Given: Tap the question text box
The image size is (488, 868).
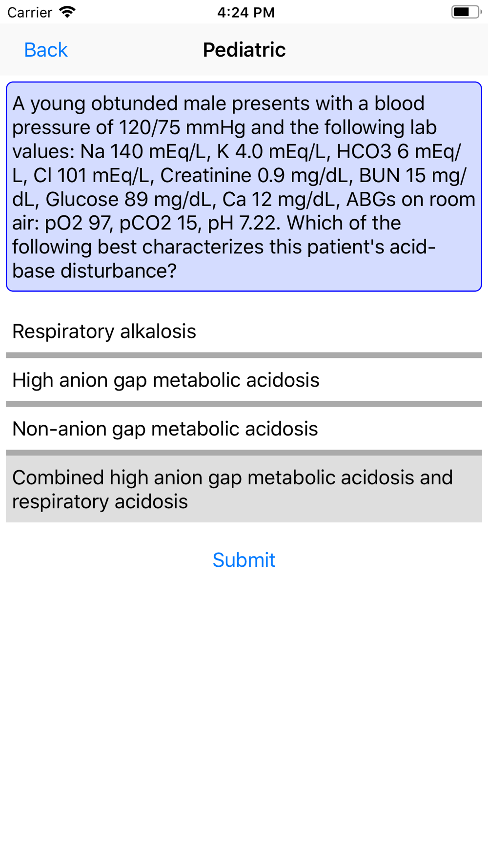Looking at the screenshot, I should (244, 187).
